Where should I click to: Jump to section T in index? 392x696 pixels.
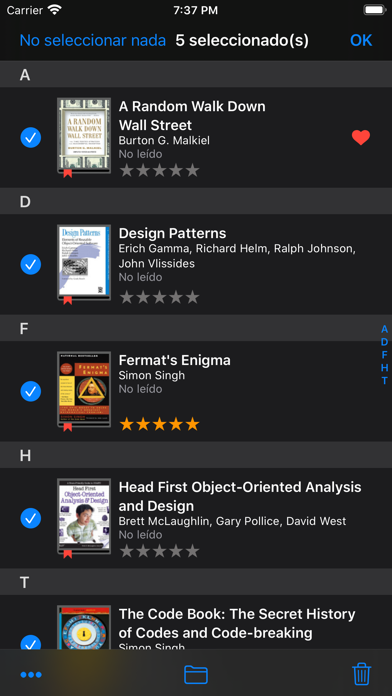tap(384, 381)
